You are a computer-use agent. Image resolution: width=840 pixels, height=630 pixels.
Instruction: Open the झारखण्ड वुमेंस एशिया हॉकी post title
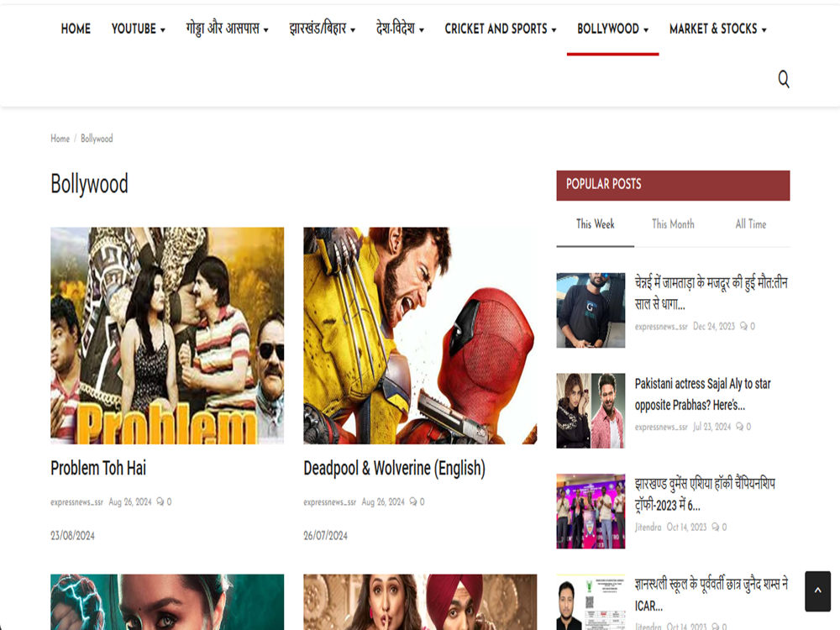tap(705, 495)
